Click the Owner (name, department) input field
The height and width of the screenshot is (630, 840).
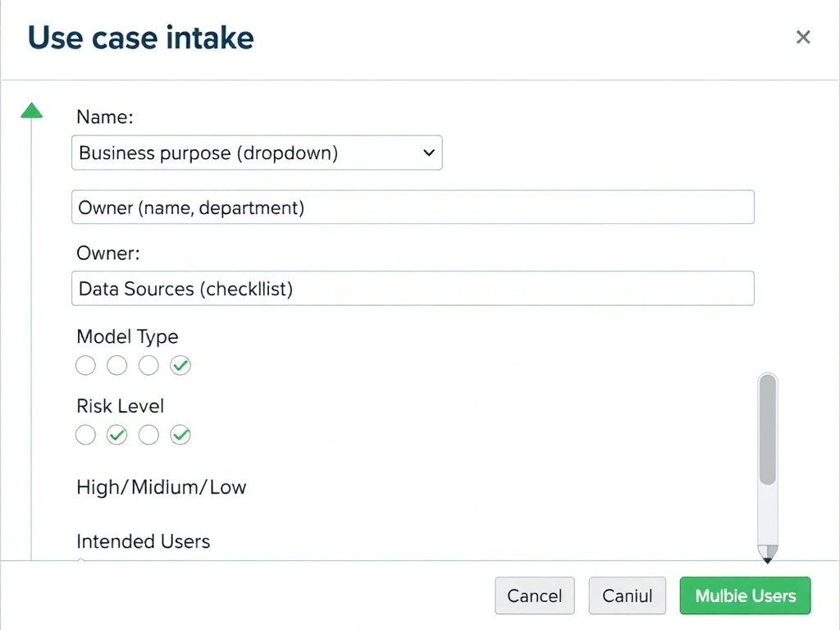pyautogui.click(x=413, y=207)
